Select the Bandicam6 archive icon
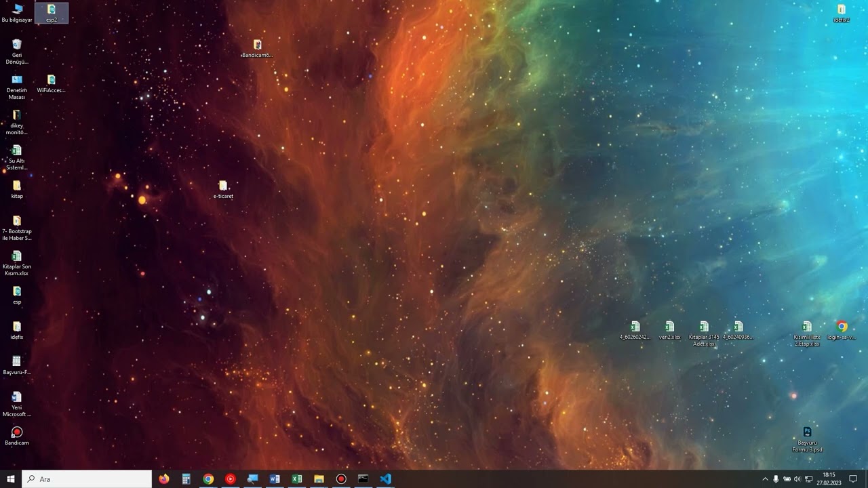The width and height of the screenshot is (868, 488). coord(257,48)
